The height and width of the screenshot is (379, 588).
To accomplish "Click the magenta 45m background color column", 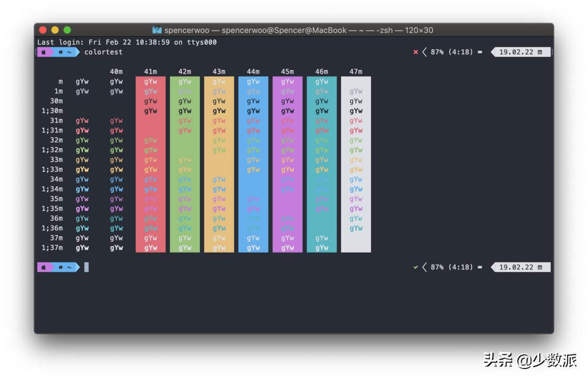I will [287, 164].
